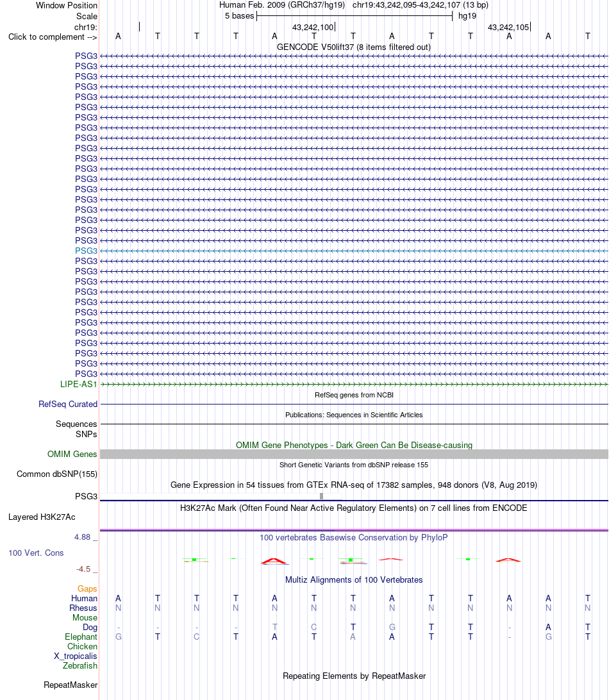The height and width of the screenshot is (700, 609).
Task: Click the Rhesus alignment row label
Action: pos(83,608)
